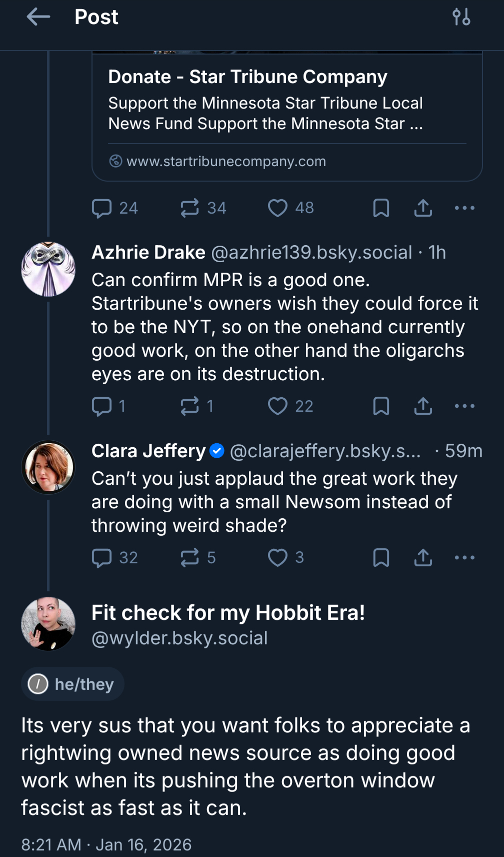The width and height of the screenshot is (504, 857).
Task: Bookmark Clara Jeffery's post
Action: coord(381,558)
